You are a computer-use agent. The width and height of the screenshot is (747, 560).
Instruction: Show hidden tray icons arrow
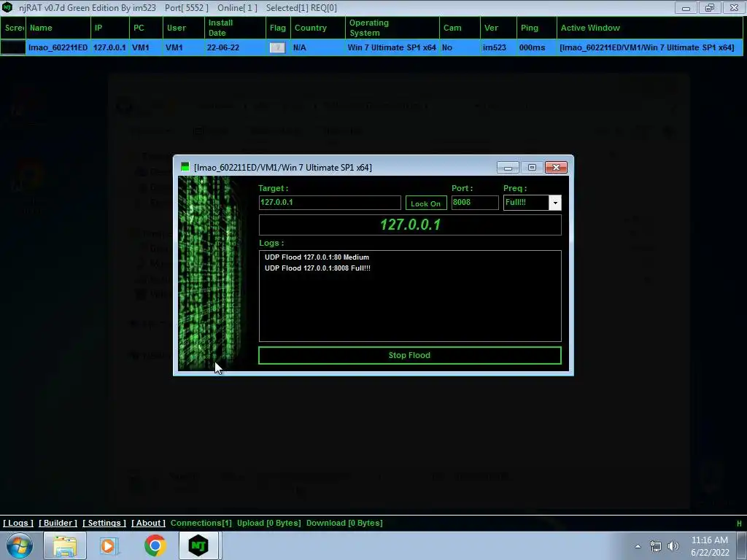638,546
